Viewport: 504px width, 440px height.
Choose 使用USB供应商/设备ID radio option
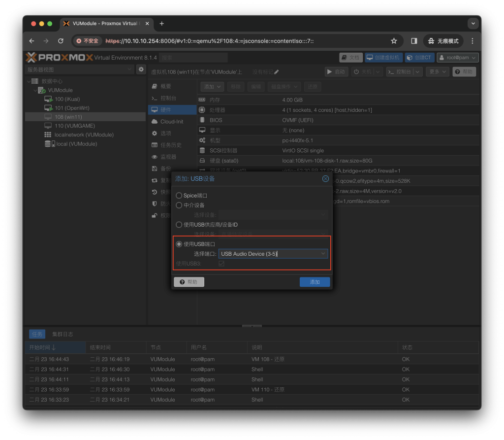179,225
